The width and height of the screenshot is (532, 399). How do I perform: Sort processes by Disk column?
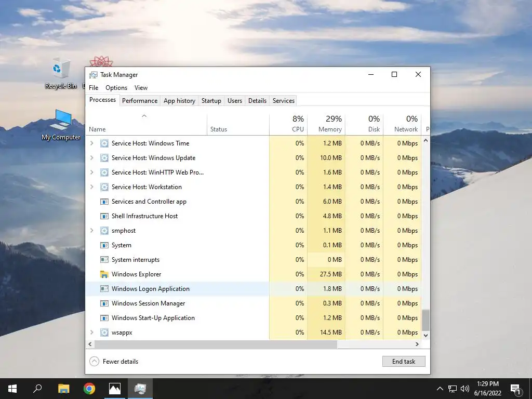click(364, 124)
